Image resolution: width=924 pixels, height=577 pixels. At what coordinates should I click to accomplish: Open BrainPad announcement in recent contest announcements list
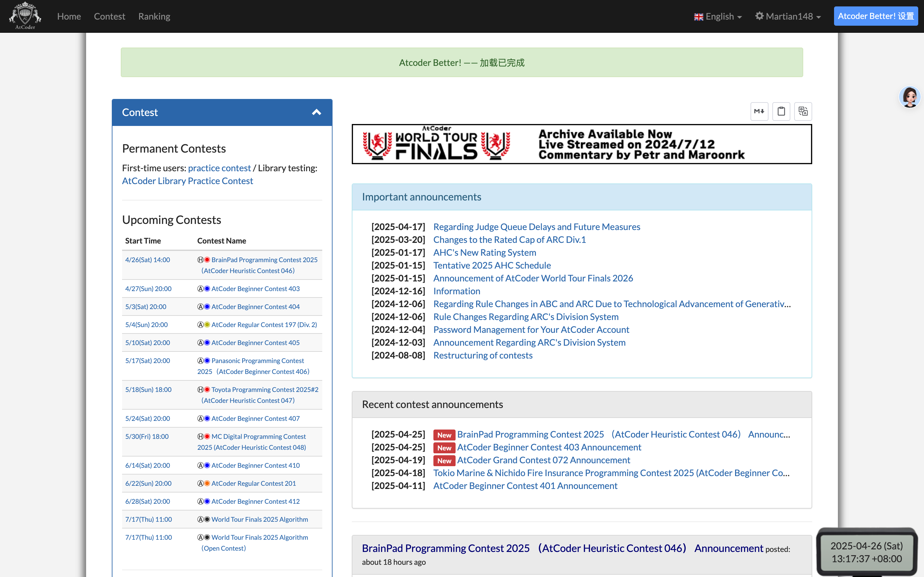click(x=623, y=434)
